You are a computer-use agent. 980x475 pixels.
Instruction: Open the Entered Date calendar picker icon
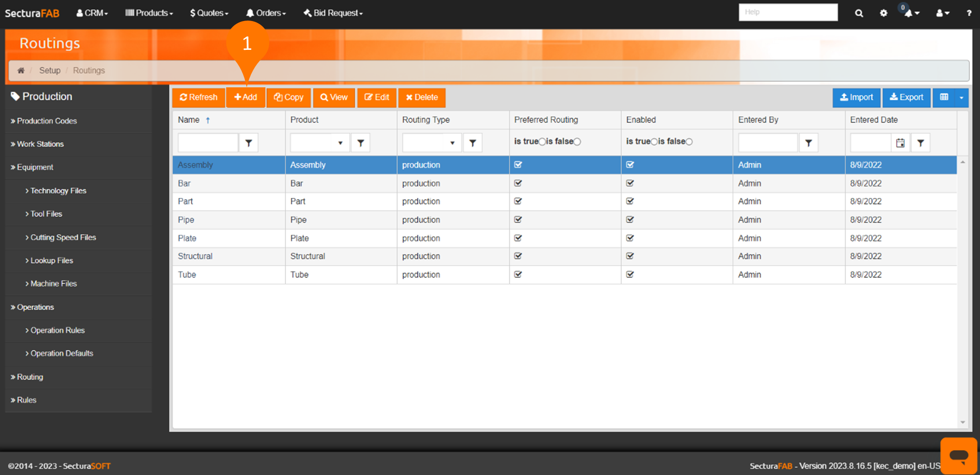tap(900, 143)
